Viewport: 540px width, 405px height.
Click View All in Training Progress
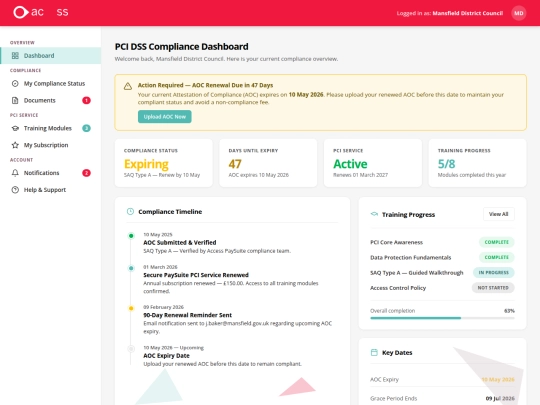pyautogui.click(x=498, y=214)
